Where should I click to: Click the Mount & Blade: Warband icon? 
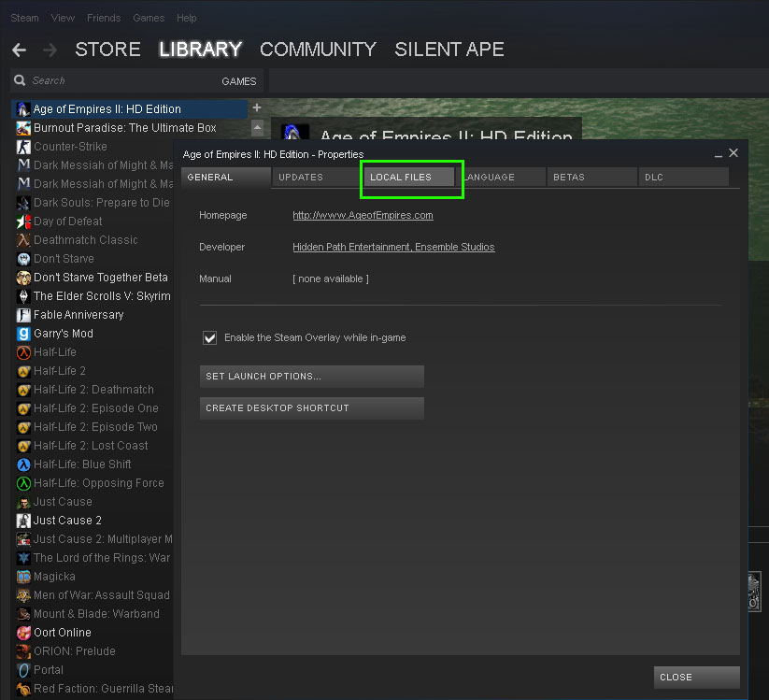23,614
